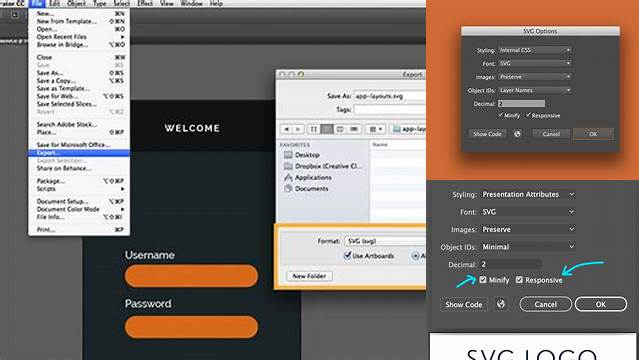Screen dimensions: 639x360
Task: Click OK in small SVG Options dialog
Action: (593, 134)
